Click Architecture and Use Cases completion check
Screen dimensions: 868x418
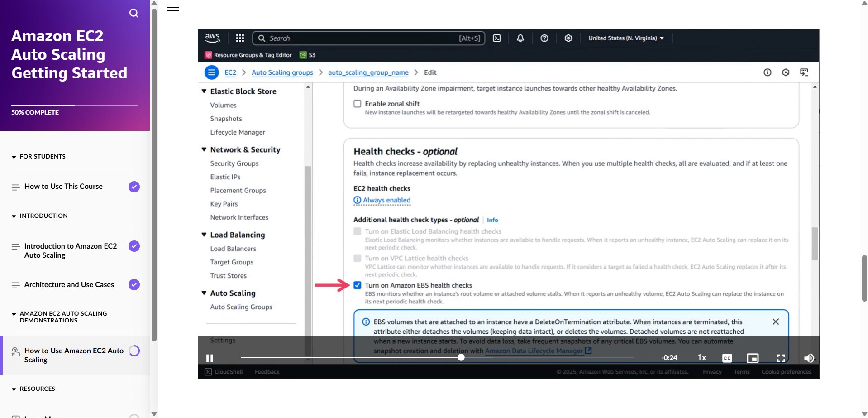coord(134,284)
